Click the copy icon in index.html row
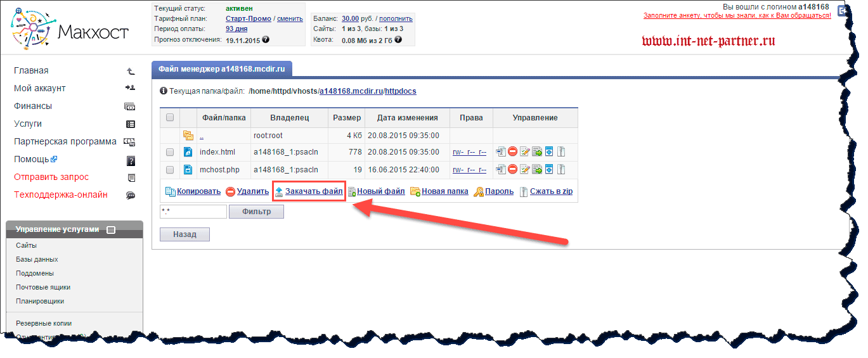Screen dimensions: 868x358 click(x=501, y=152)
